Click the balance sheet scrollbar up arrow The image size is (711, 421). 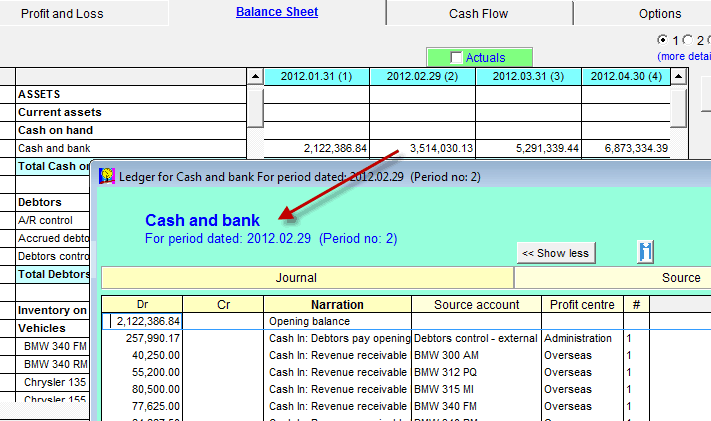[x=678, y=76]
